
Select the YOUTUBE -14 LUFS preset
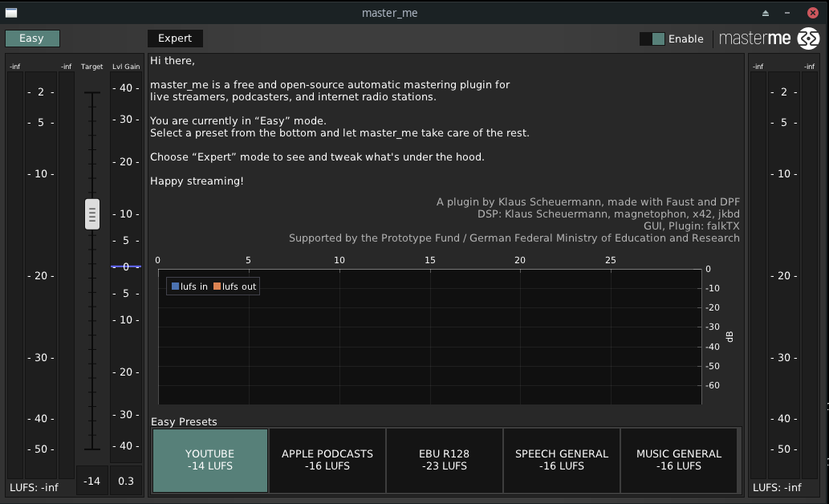pyautogui.click(x=210, y=460)
